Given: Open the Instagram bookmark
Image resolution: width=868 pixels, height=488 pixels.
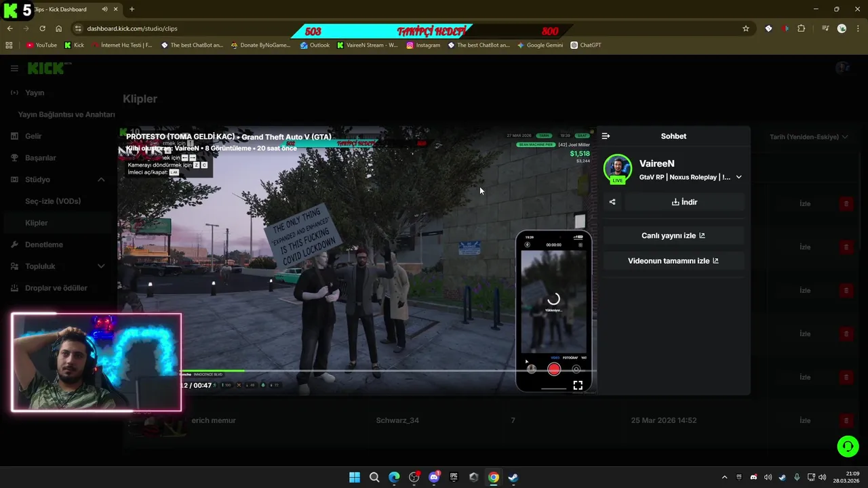Looking at the screenshot, I should [423, 45].
